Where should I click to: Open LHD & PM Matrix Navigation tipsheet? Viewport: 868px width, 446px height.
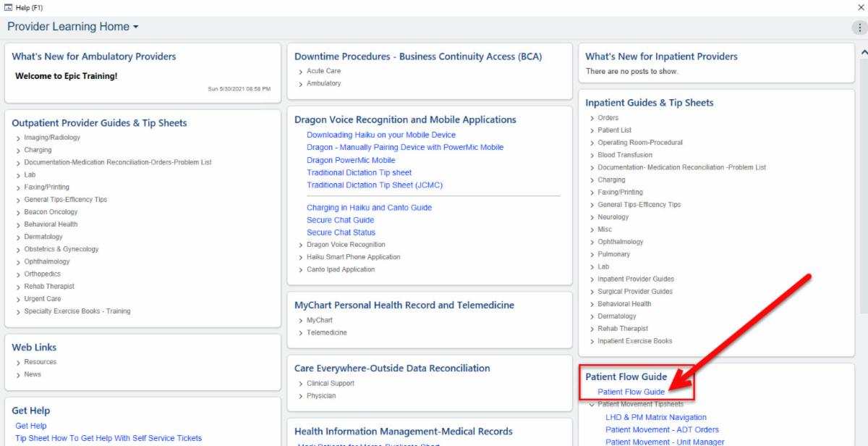pyautogui.click(x=655, y=417)
